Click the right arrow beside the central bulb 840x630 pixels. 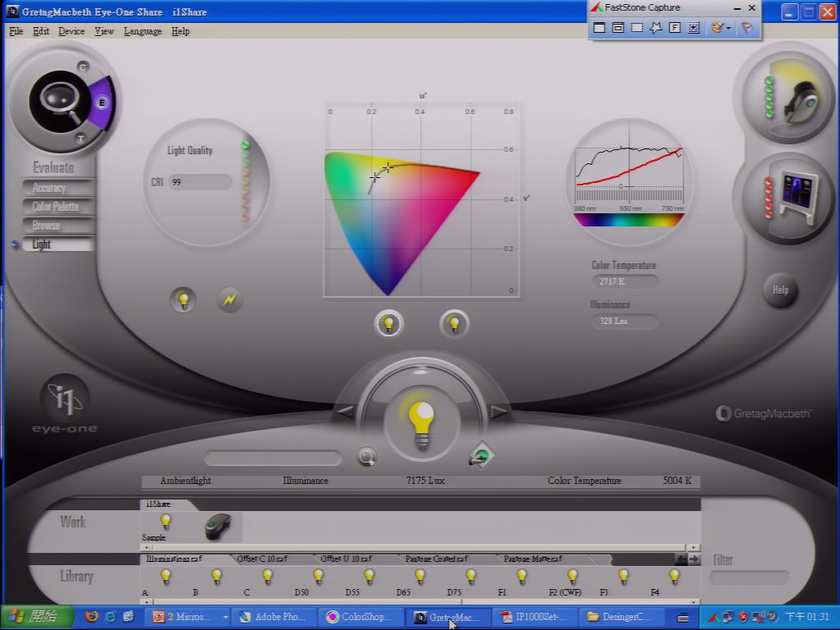tap(499, 412)
